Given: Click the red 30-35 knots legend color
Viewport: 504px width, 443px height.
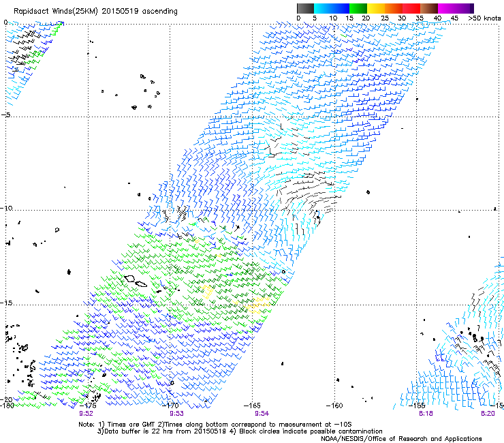Looking at the screenshot, I should pos(411,8).
